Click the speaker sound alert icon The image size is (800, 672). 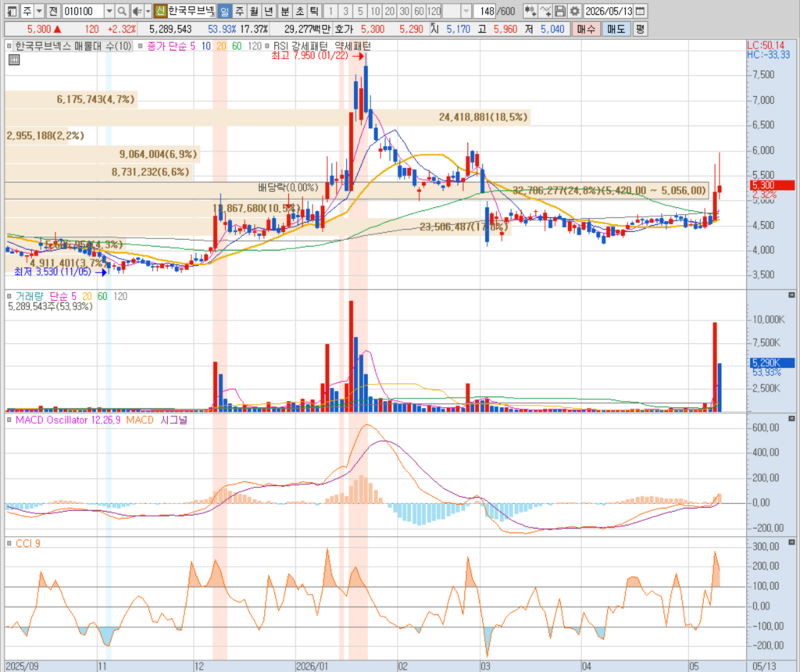click(137, 11)
